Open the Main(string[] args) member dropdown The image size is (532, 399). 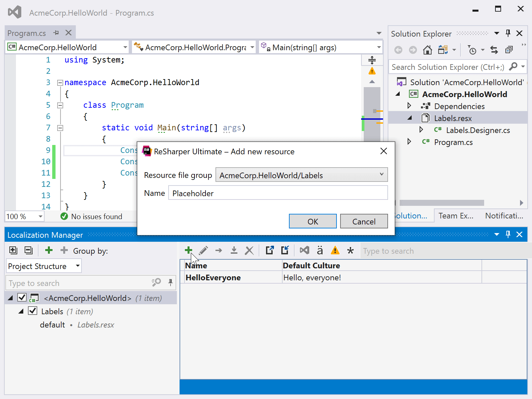321,47
